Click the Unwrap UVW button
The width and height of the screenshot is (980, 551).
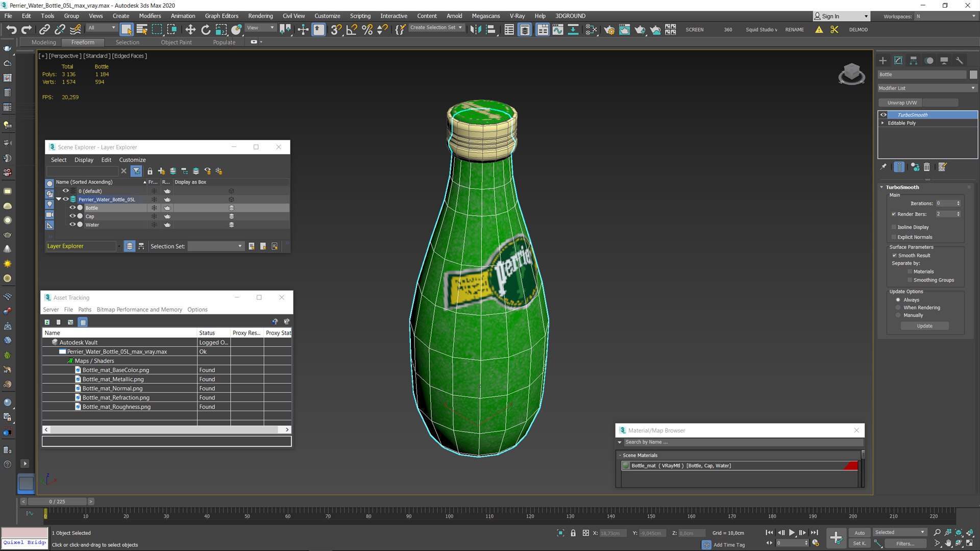tap(902, 103)
